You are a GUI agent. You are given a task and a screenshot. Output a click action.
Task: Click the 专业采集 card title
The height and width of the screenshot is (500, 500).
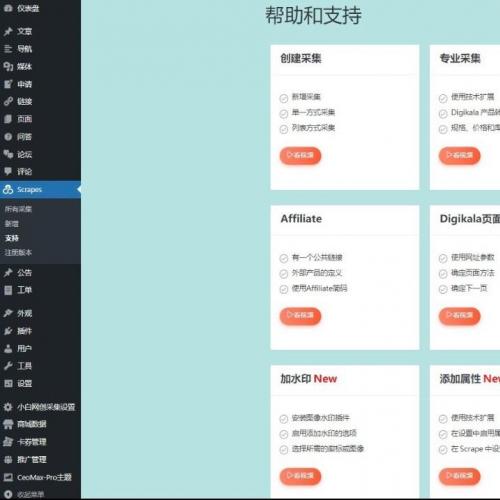pos(460,59)
